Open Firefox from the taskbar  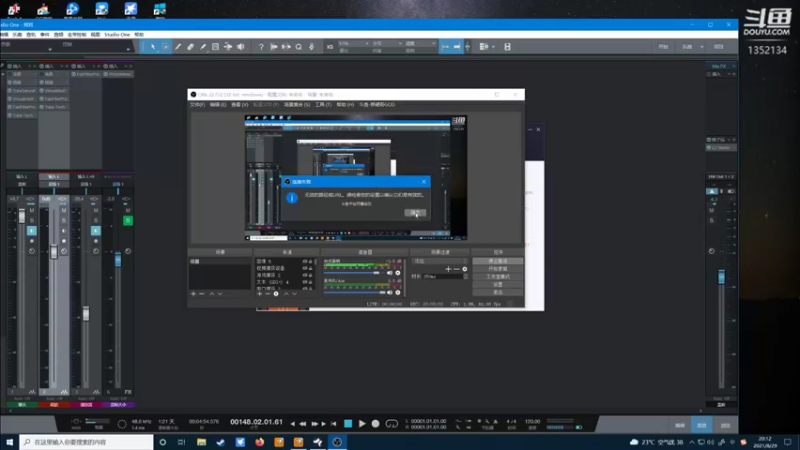point(260,442)
